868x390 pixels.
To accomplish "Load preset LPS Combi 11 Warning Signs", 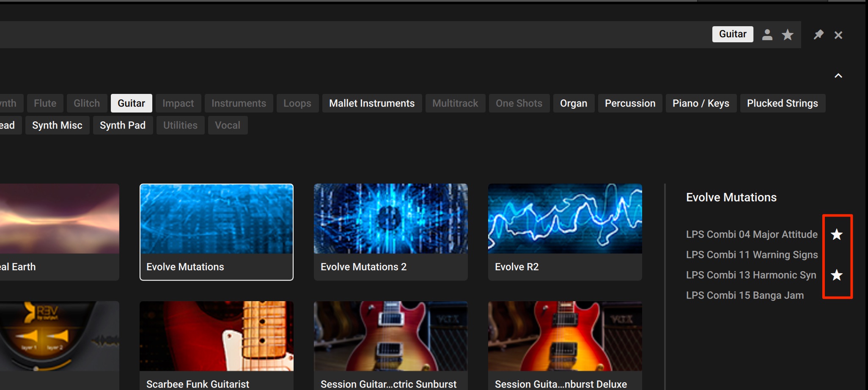I will pyautogui.click(x=752, y=255).
